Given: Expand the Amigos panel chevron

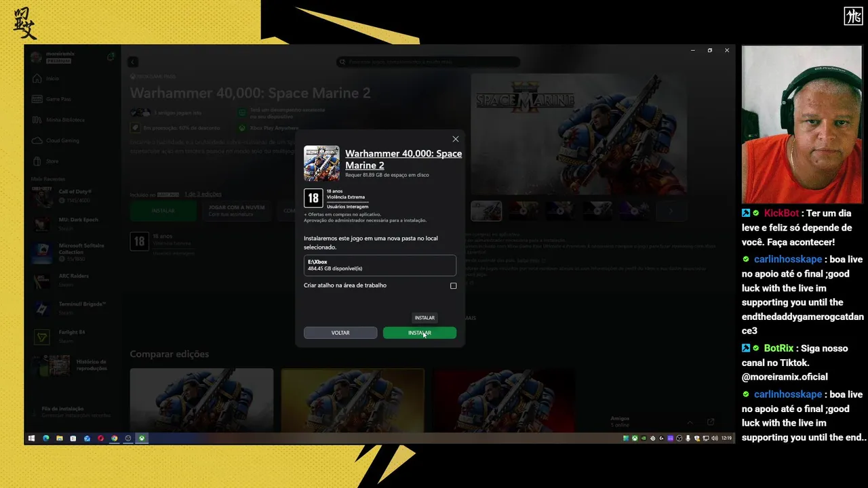Looking at the screenshot, I should pyautogui.click(x=690, y=422).
